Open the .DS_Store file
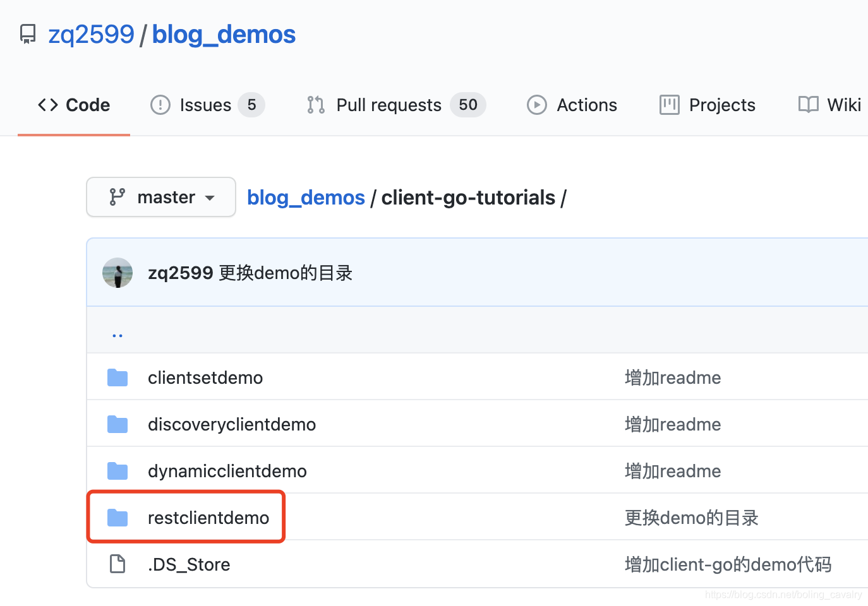 click(x=189, y=564)
